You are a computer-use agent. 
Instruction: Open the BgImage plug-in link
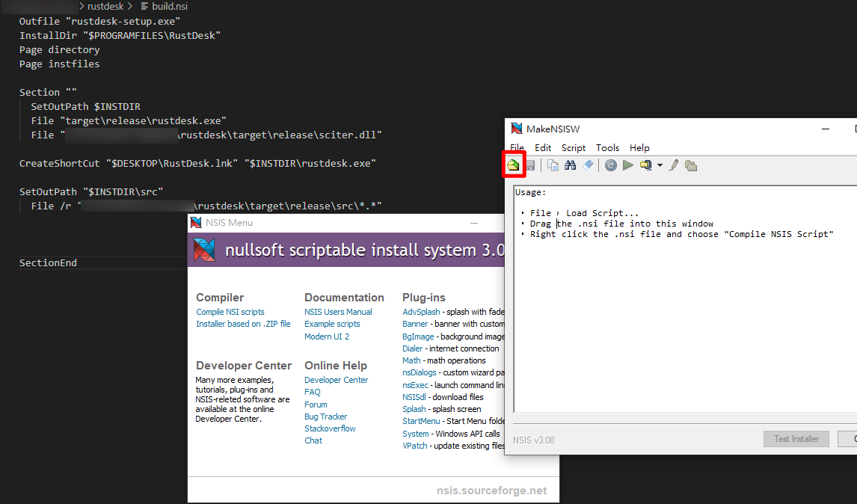(x=418, y=336)
